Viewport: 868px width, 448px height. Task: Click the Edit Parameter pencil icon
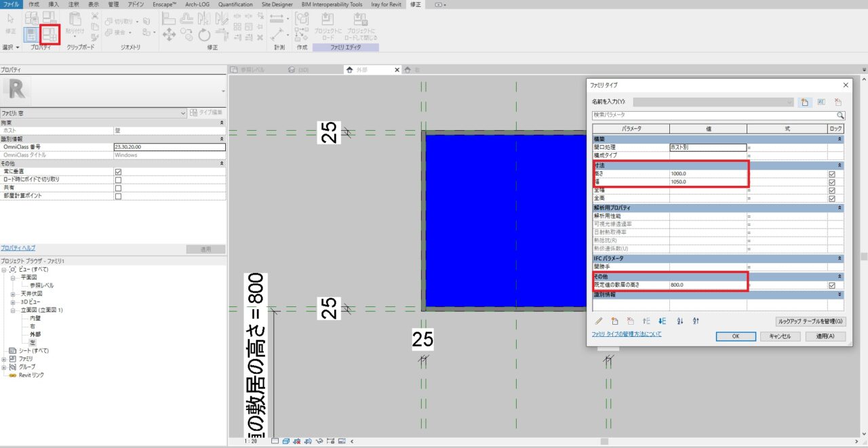[599, 321]
